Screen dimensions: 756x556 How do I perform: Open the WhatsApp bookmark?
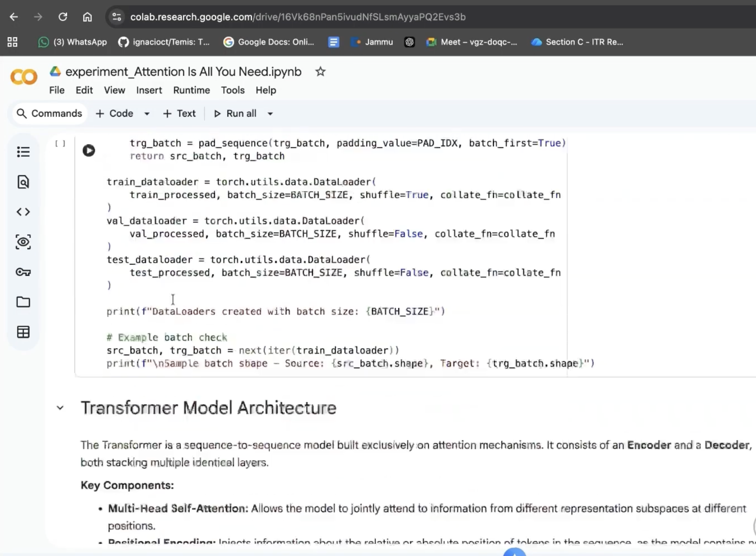(x=72, y=42)
